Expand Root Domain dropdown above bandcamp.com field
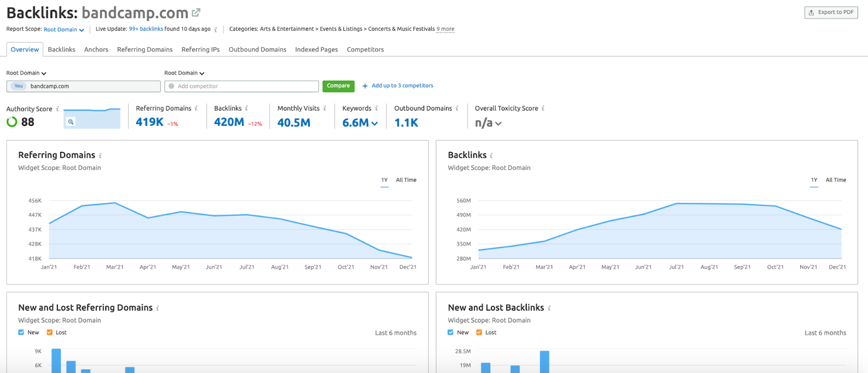This screenshot has height=373, width=868. pos(27,73)
